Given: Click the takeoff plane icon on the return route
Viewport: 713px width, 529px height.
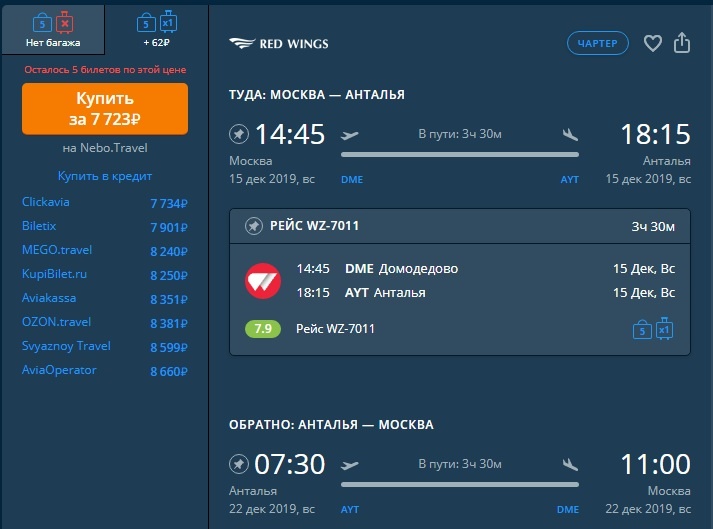Looking at the screenshot, I should pyautogui.click(x=350, y=465).
